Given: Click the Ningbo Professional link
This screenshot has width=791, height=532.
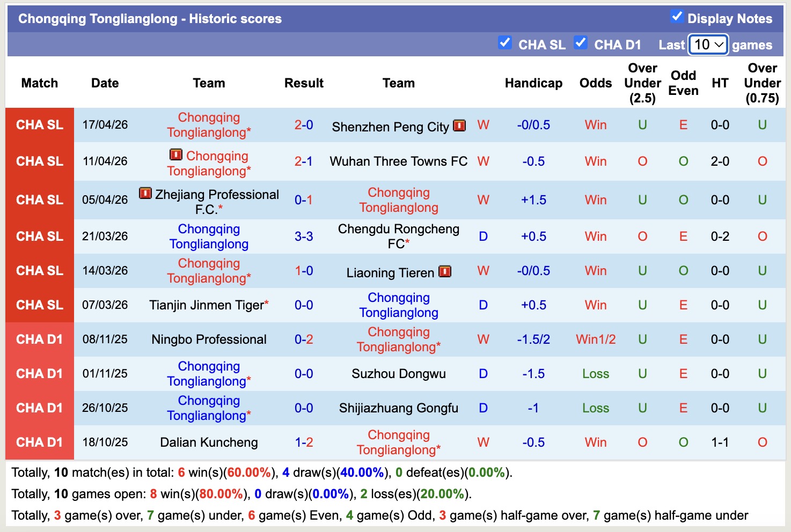Looking at the screenshot, I should point(208,339).
